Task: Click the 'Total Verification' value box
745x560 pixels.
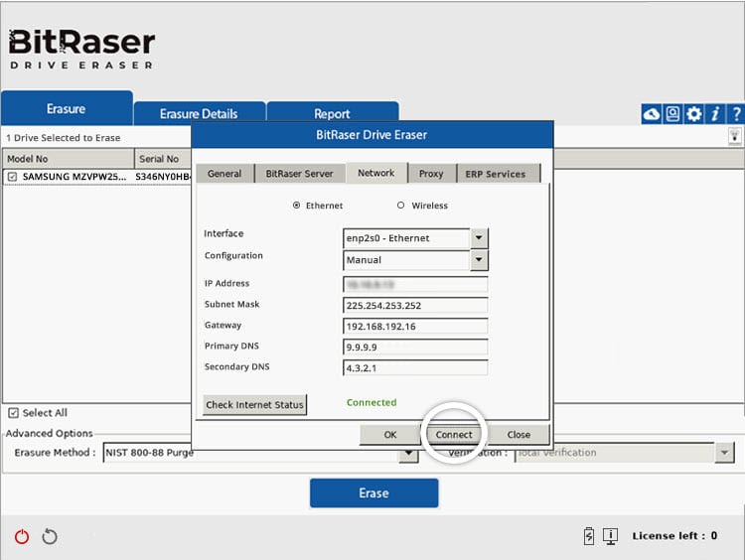Action: 615,453
